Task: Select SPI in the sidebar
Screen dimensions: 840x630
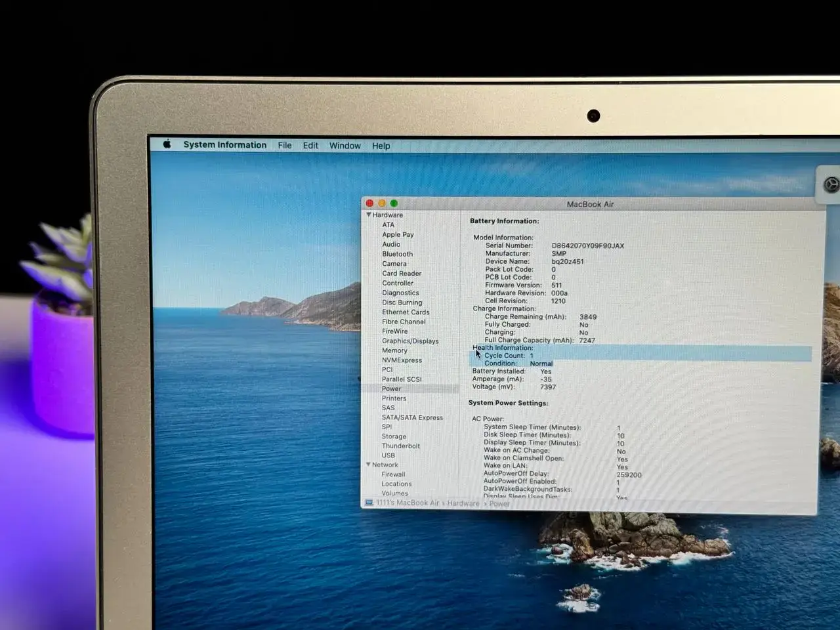Action: [x=387, y=427]
